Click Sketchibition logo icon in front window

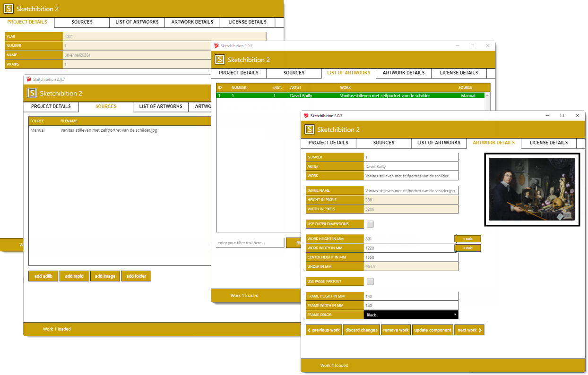tap(310, 129)
